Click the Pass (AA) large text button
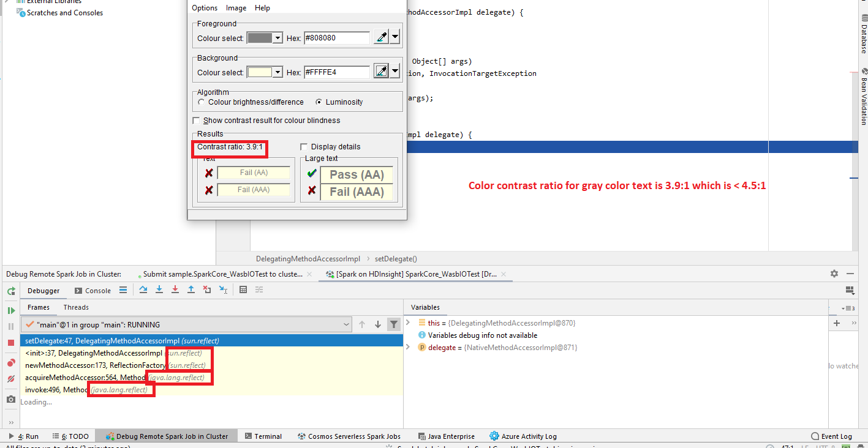868x448 pixels. pyautogui.click(x=357, y=175)
